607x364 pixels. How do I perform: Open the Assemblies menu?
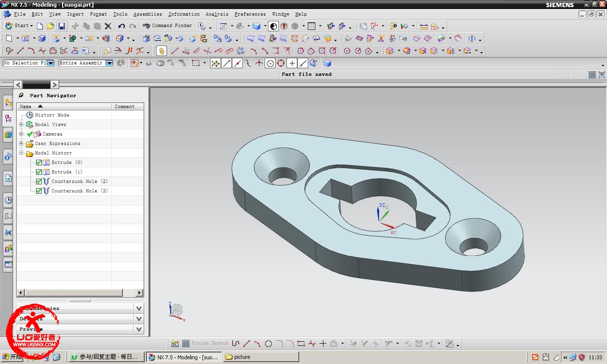(147, 14)
